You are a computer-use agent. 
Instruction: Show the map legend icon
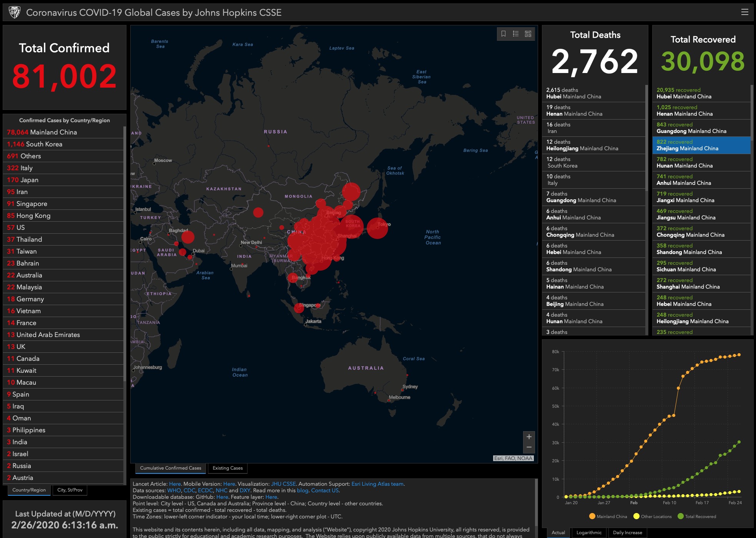point(516,34)
